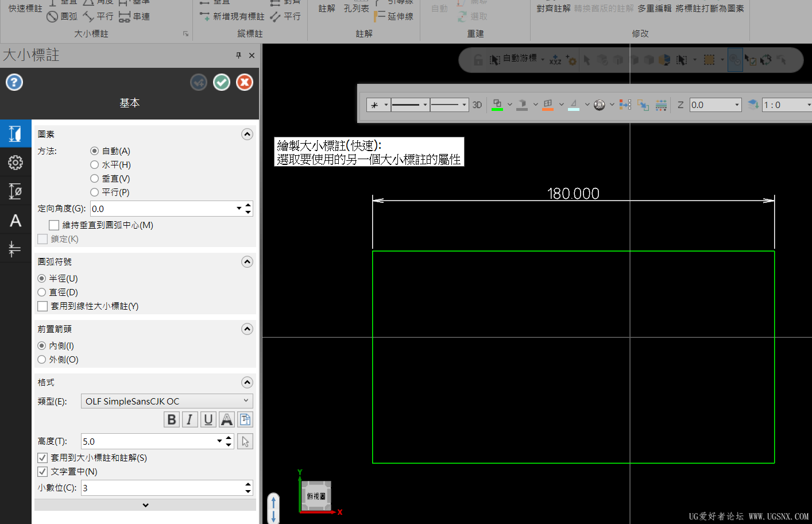Open the blue help question mark icon
Viewport: 812px width, 524px height.
click(x=14, y=82)
